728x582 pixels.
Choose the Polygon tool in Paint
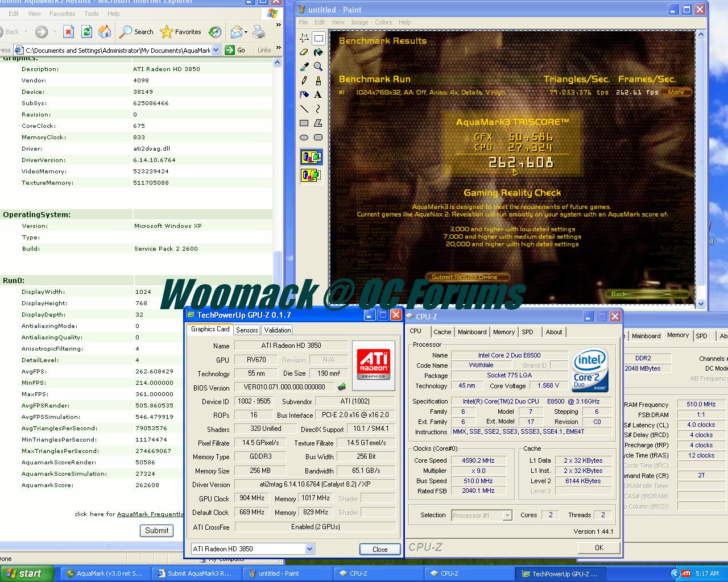point(318,123)
